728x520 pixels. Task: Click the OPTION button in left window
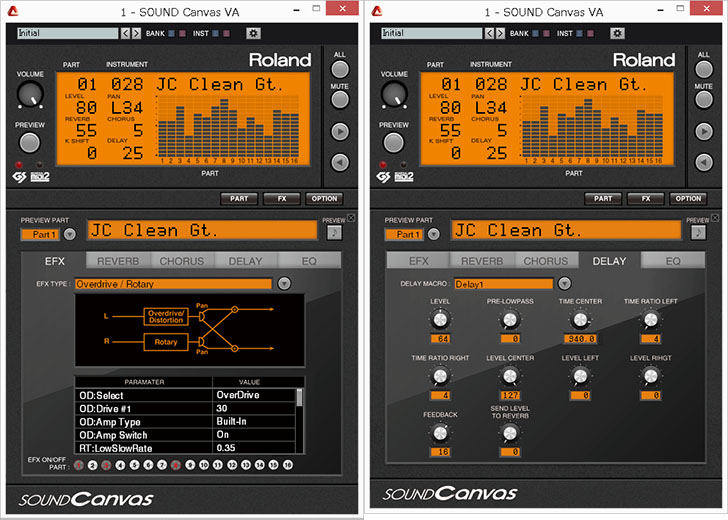[x=324, y=199]
